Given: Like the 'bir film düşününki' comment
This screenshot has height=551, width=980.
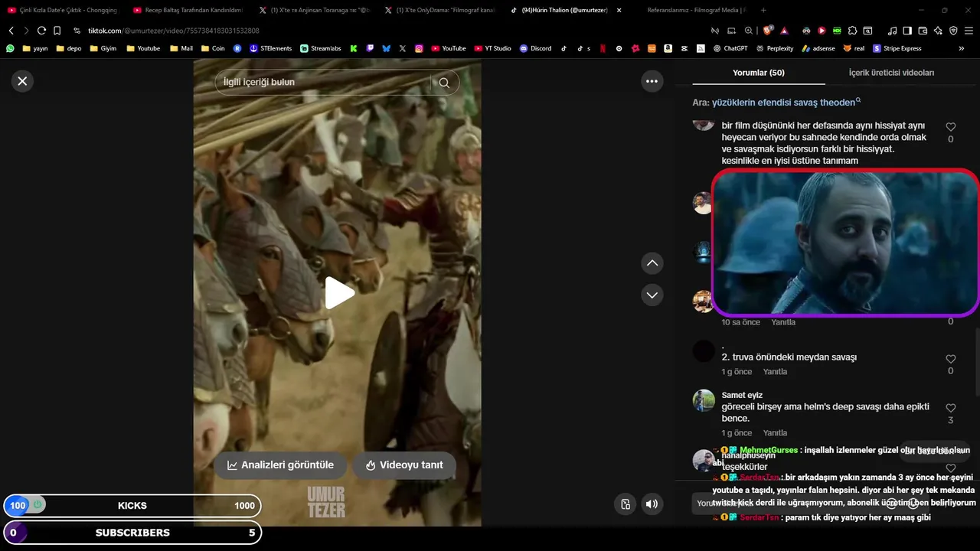Looking at the screenshot, I should (x=950, y=127).
